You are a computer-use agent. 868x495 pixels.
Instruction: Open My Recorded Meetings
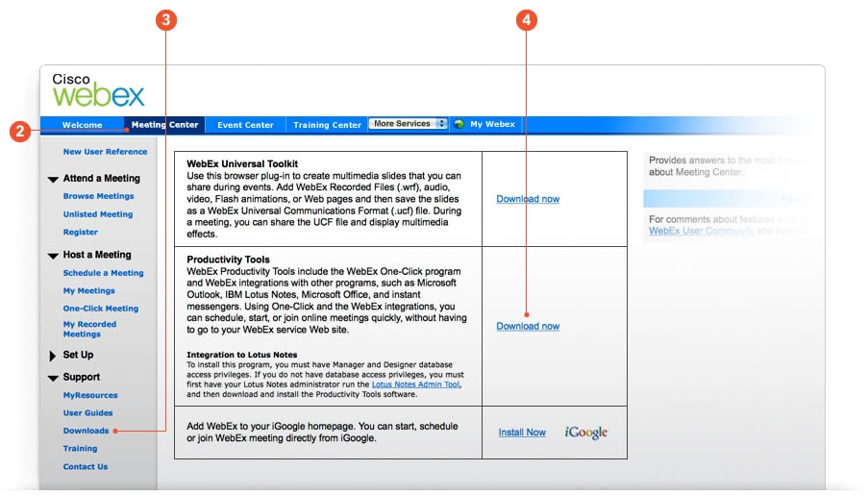[x=89, y=329]
